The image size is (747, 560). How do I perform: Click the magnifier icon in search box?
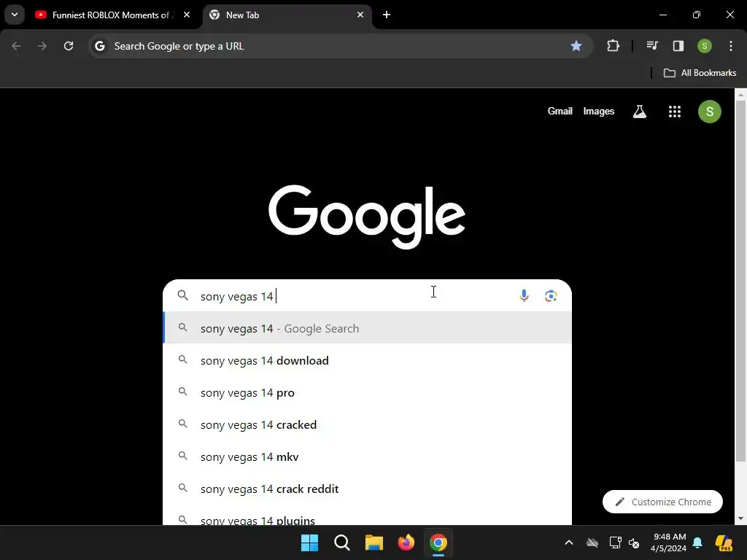tap(182, 295)
